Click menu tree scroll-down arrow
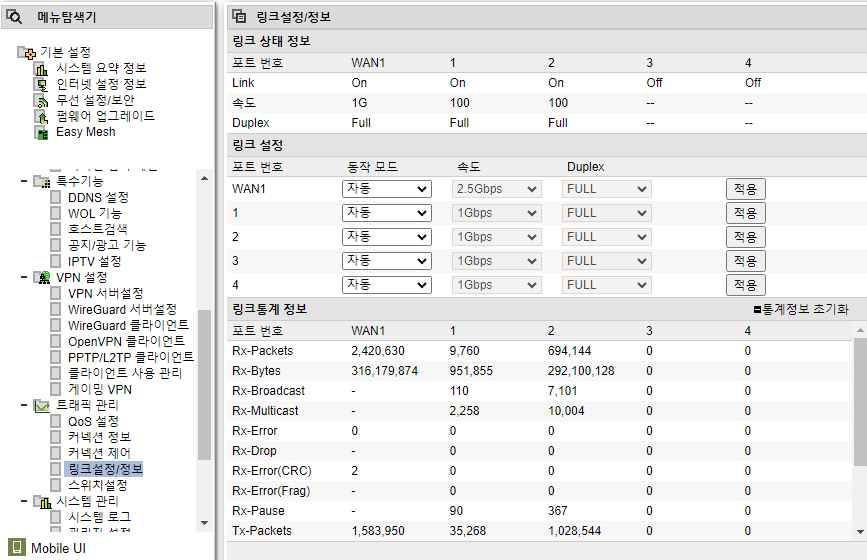The image size is (867, 560). pos(204,523)
